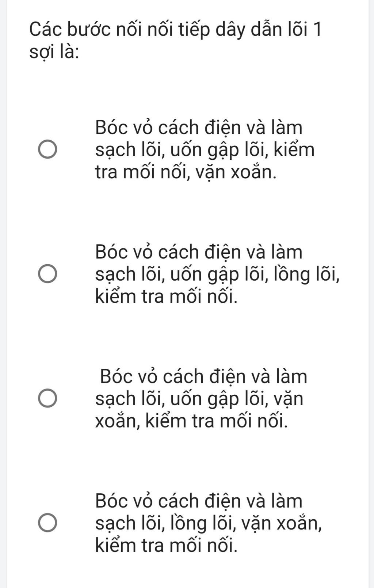
Task: Click fourth option's 'Bóc vỏ cách điện và làm' line
Action: [199, 501]
